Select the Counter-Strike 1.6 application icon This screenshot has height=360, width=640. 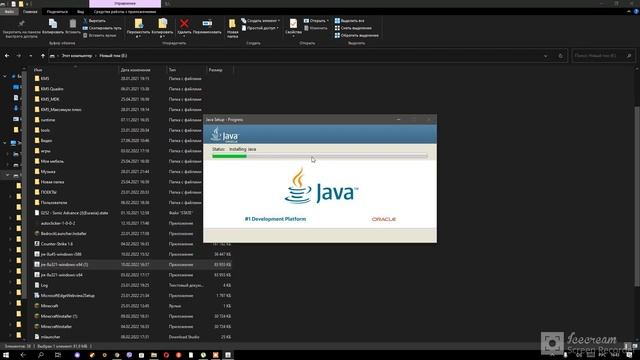[x=37, y=244]
